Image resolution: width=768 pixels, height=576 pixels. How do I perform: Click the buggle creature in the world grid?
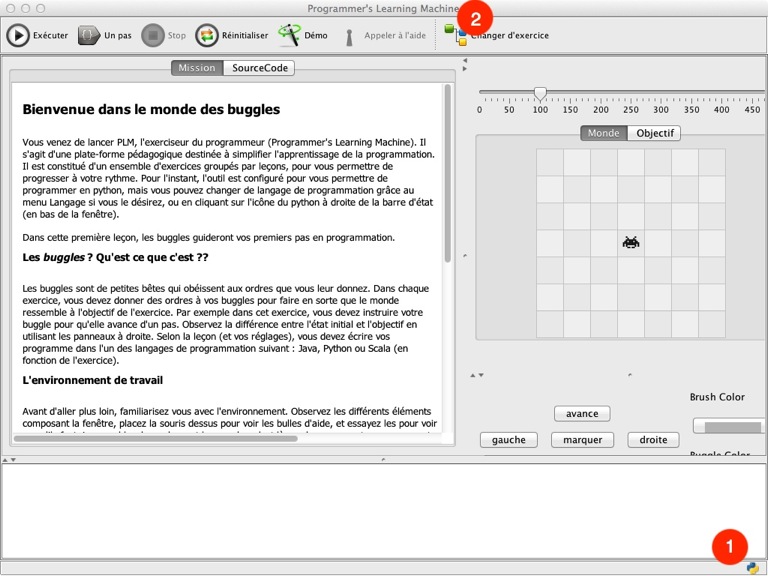click(631, 242)
